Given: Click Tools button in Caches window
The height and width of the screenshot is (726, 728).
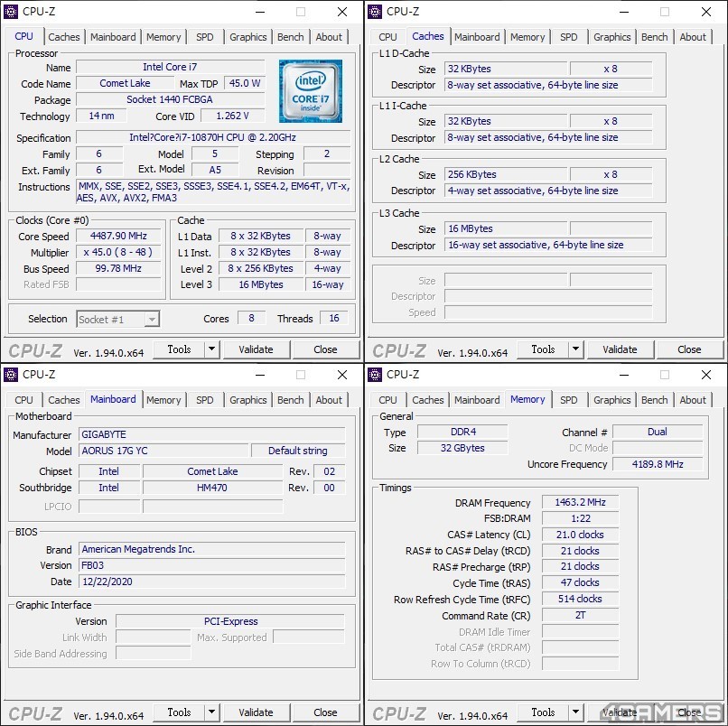Looking at the screenshot, I should pyautogui.click(x=543, y=349).
